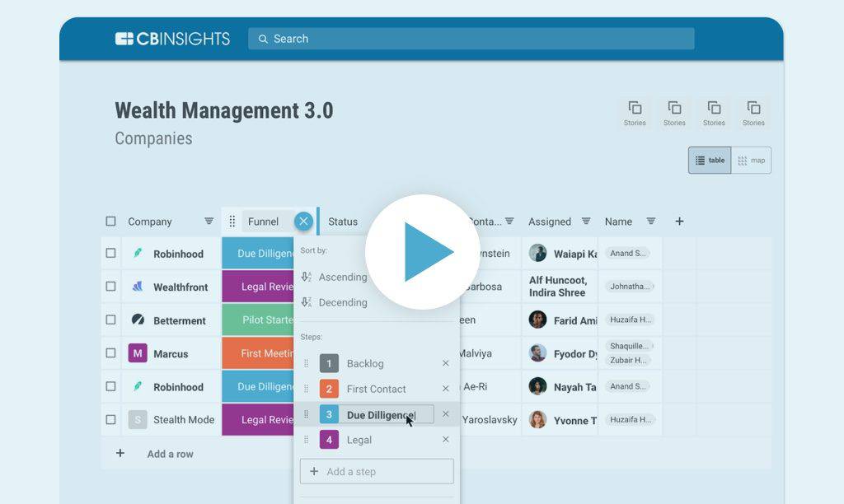
Task: Remove the Backlog step
Action: pos(445,363)
